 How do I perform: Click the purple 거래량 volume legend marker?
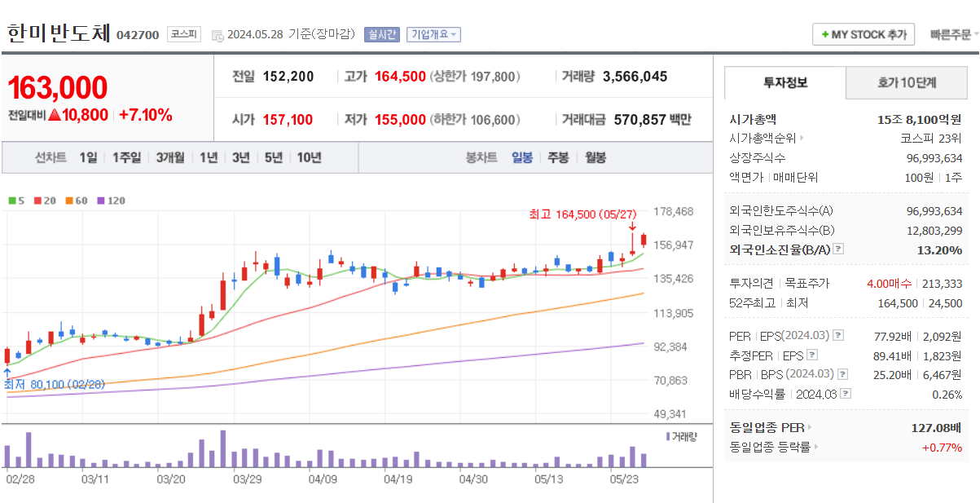(x=668, y=437)
